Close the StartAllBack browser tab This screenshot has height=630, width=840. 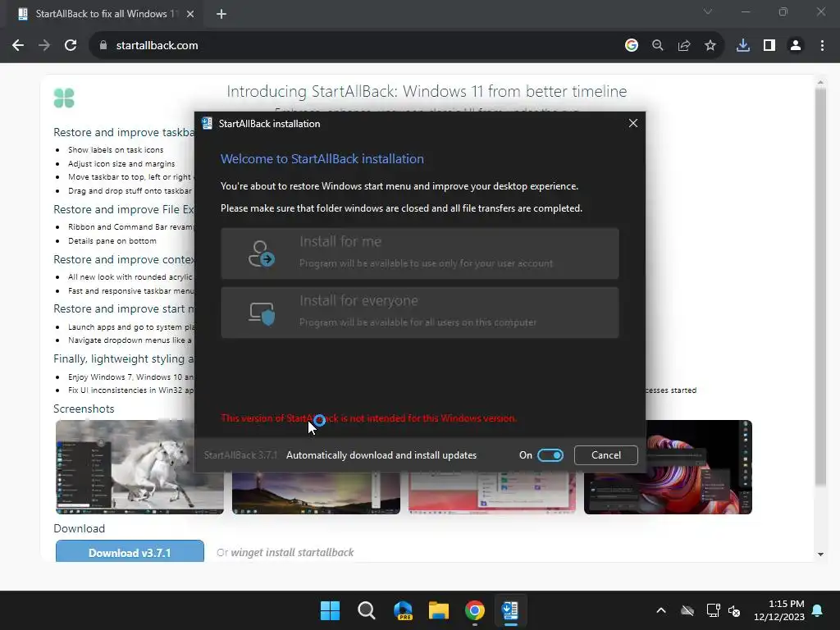pos(190,14)
